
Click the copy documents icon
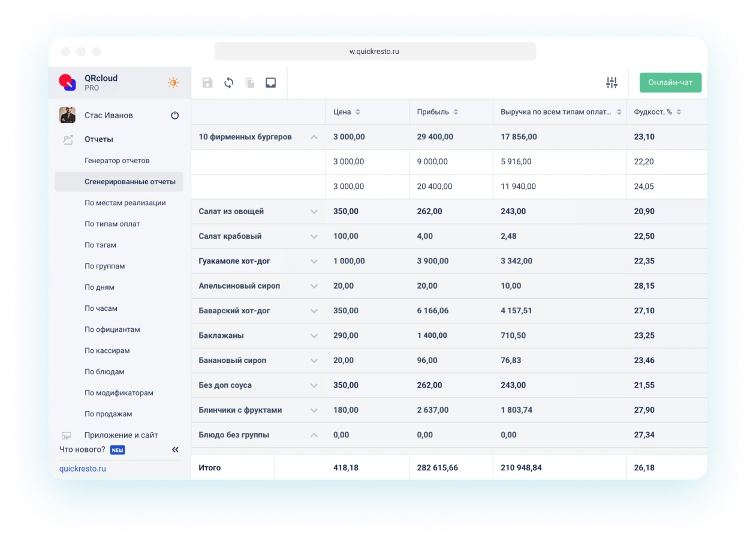point(250,83)
